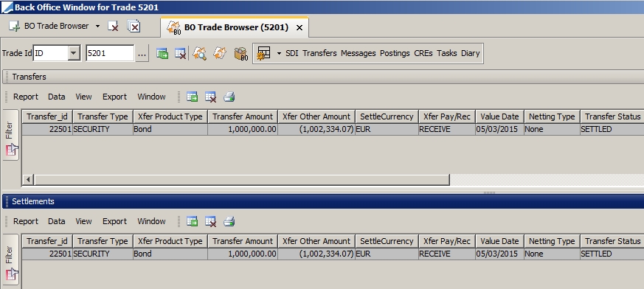
Task: Open the Postings view
Action: pyautogui.click(x=395, y=53)
